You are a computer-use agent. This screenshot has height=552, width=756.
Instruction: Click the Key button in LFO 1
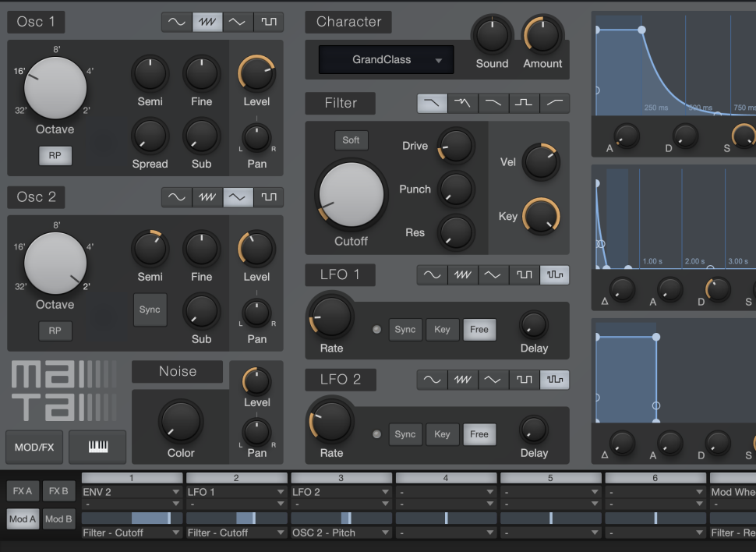click(442, 329)
